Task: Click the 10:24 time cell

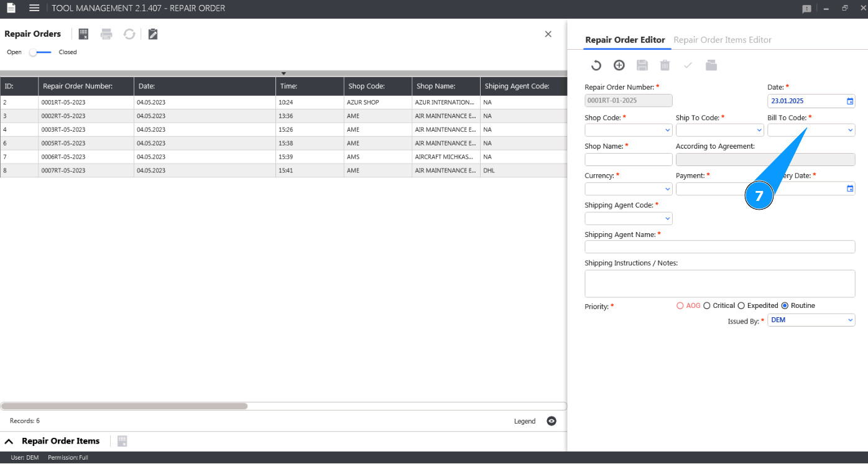Action: (x=310, y=102)
